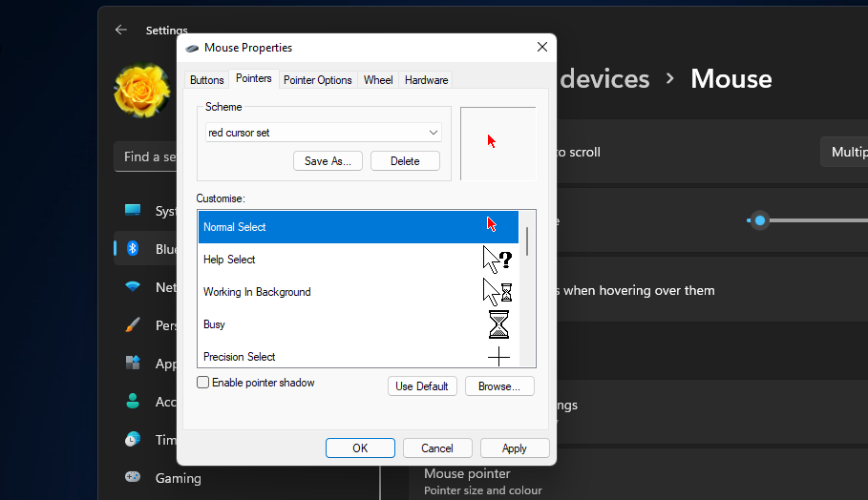Click the devices breadcrumb heading
This screenshot has width=868, height=500.
(x=604, y=78)
